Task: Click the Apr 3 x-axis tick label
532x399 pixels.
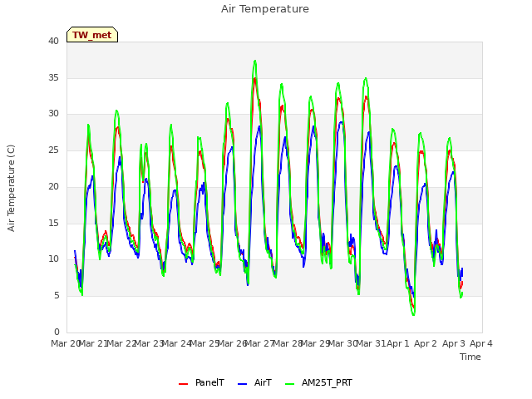Action: [453, 343]
